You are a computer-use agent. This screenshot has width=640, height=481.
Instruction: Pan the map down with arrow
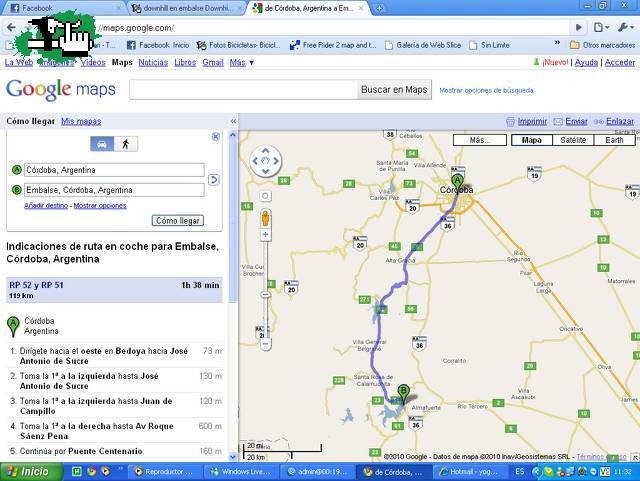coord(265,171)
